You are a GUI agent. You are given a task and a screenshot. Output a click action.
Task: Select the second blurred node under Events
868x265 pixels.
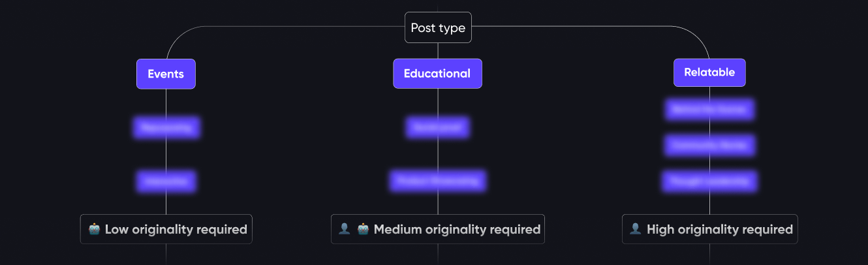(x=166, y=181)
